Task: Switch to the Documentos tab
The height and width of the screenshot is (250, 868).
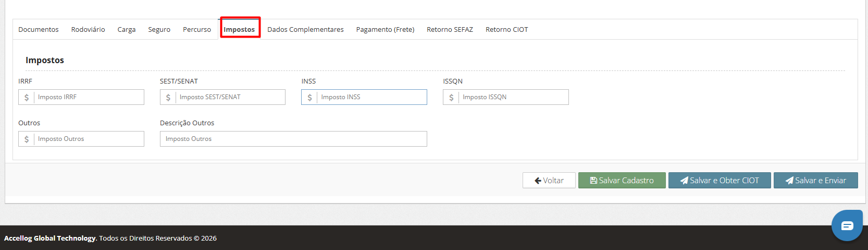Action: [x=39, y=29]
